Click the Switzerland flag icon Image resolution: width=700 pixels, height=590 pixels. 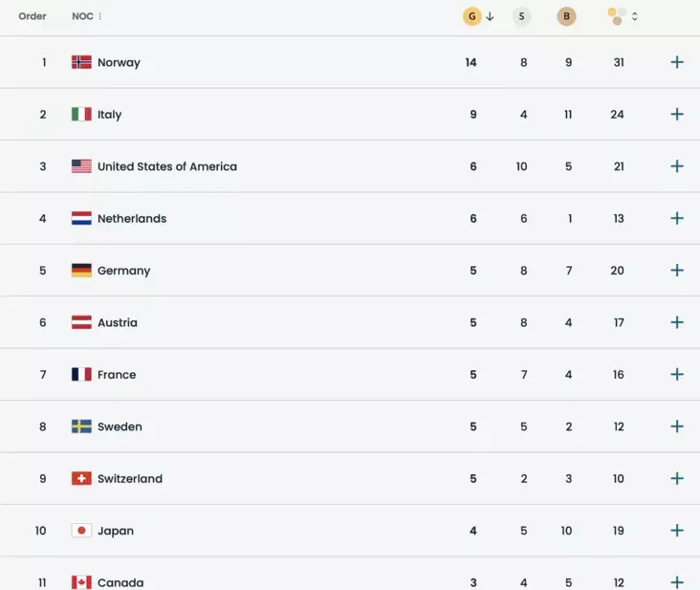tap(81, 479)
